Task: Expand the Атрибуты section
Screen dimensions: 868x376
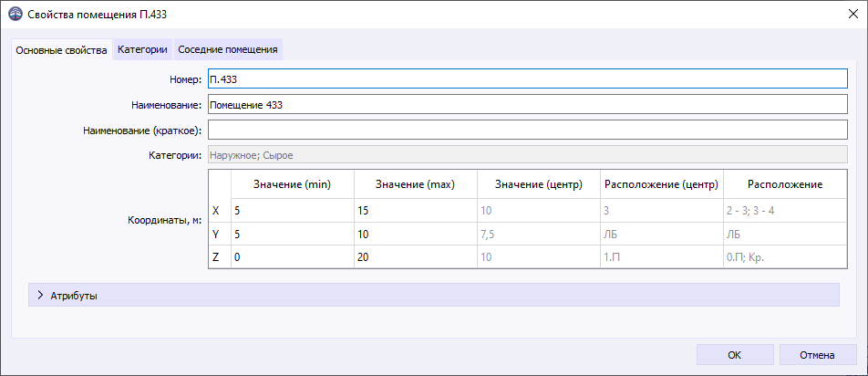Action: [x=40, y=296]
